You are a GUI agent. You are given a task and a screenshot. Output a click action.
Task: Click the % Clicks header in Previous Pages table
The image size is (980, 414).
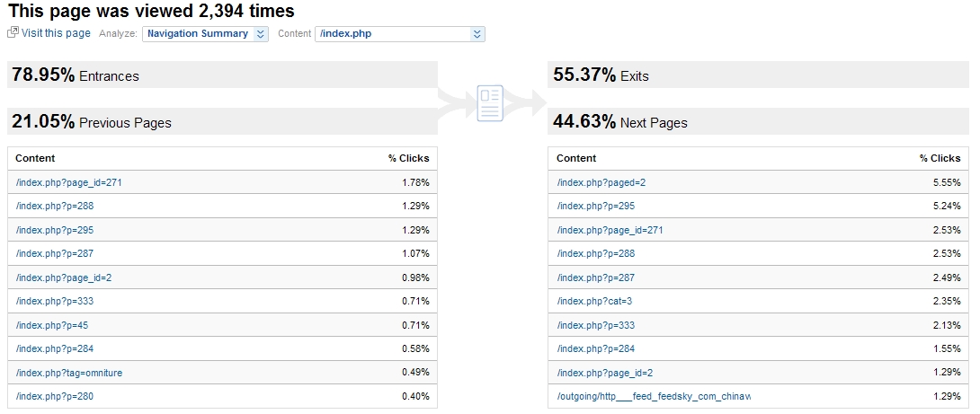tap(408, 158)
